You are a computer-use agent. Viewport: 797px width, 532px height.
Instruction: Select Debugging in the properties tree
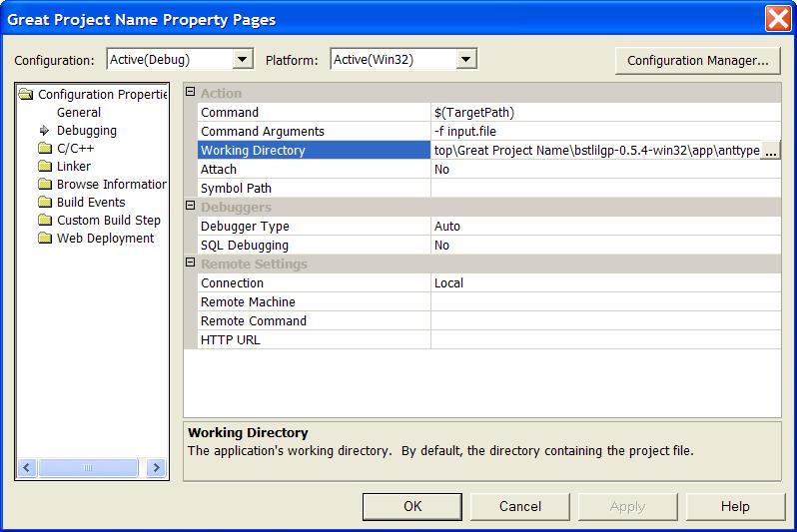87,131
